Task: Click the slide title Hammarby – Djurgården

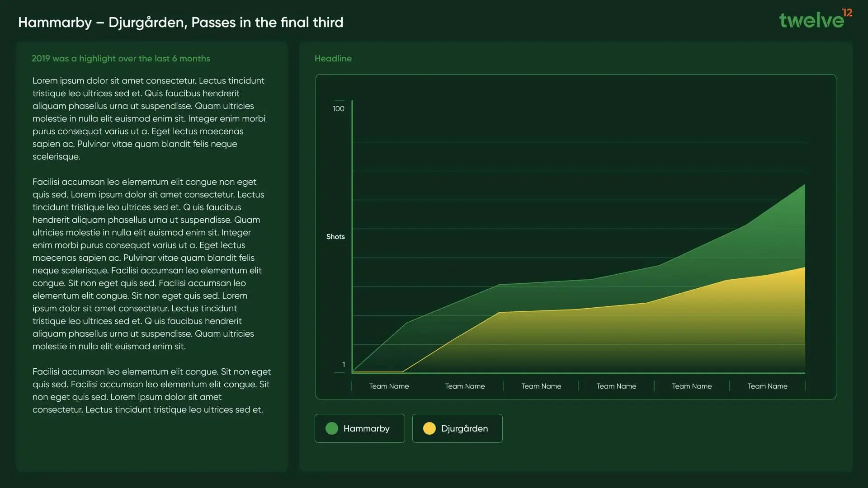Action: (180, 23)
